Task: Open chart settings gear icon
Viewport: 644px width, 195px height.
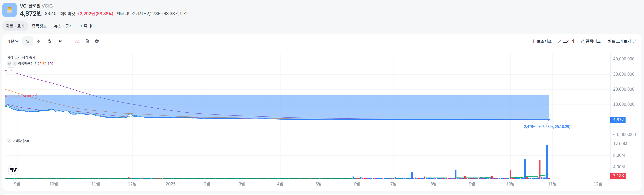Action: click(97, 41)
